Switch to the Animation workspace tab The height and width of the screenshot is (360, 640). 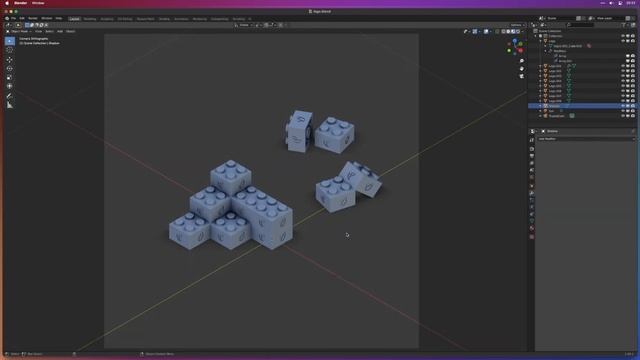point(181,19)
